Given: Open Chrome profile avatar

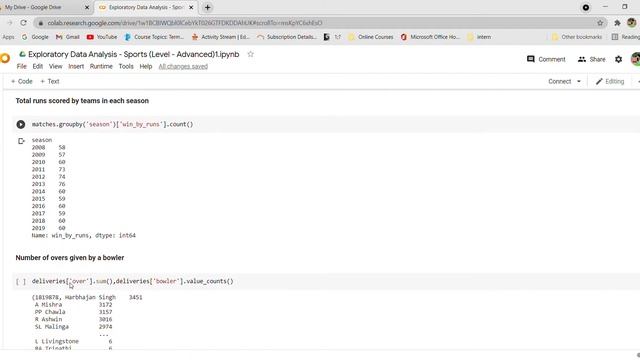Looking at the screenshot, I should 631,23.
